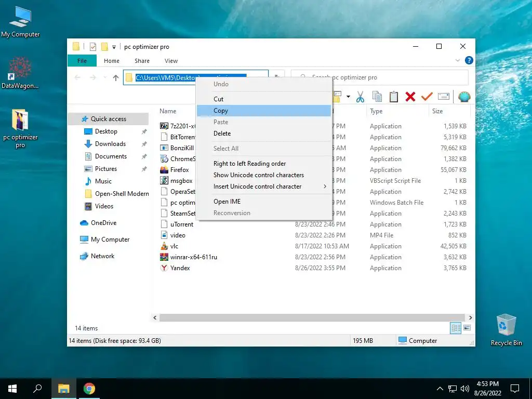Image resolution: width=532 pixels, height=399 pixels.
Task: Click the Paste clipboard toolbar icon
Action: [394, 97]
